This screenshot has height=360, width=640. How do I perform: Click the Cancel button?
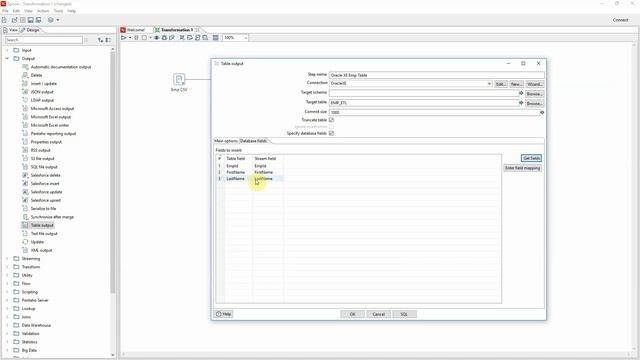click(x=378, y=314)
